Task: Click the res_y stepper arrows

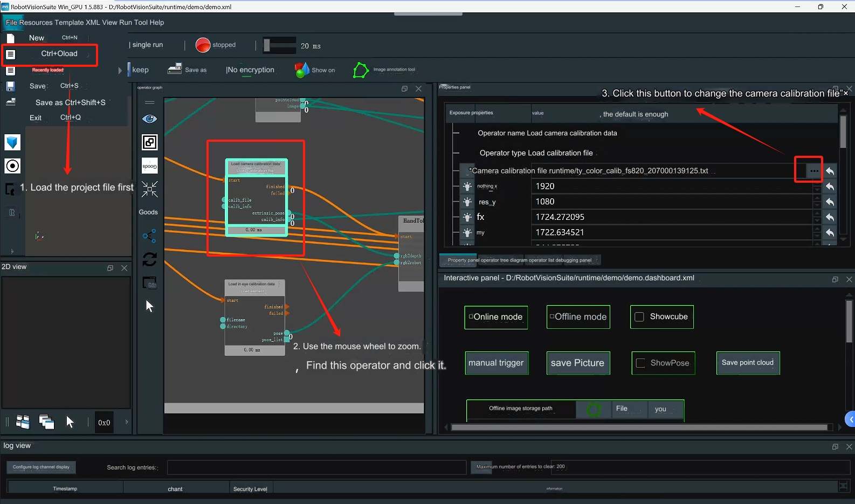Action: point(817,202)
